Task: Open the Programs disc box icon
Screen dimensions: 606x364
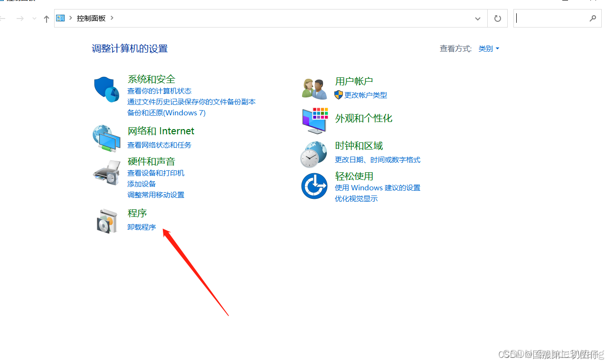Action: click(x=106, y=221)
